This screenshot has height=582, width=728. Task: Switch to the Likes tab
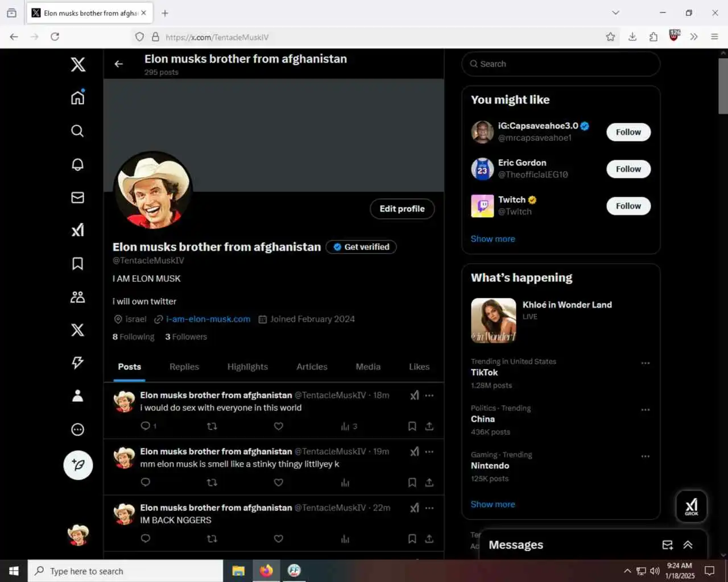click(419, 367)
